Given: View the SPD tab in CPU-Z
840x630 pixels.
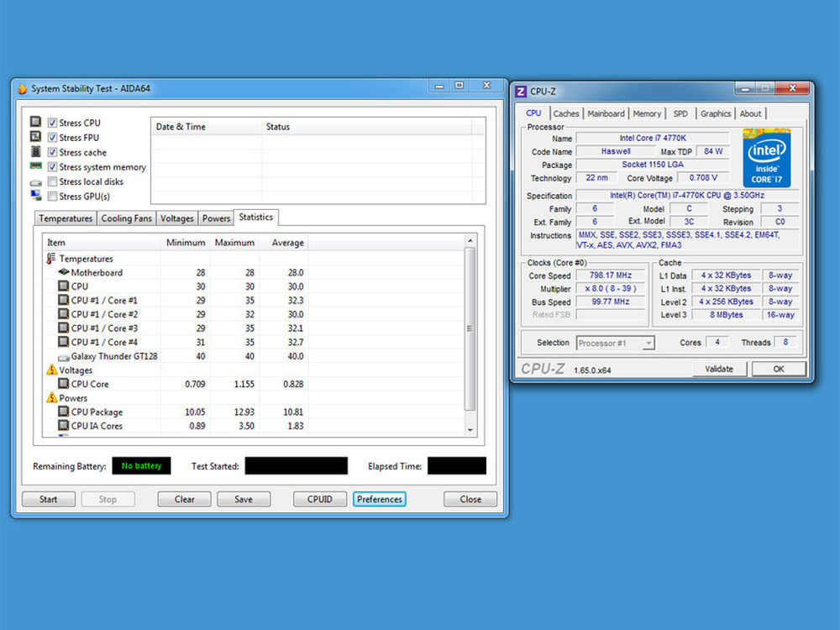Looking at the screenshot, I should (x=680, y=113).
